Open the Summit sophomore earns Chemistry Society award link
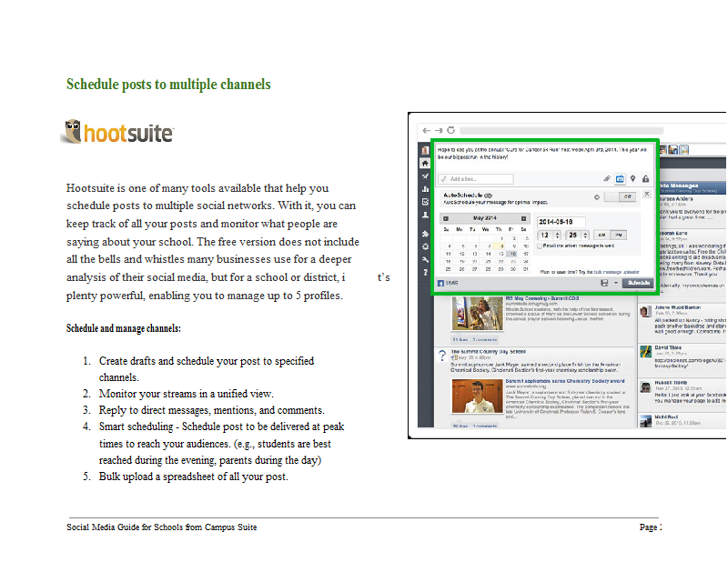This screenshot has width=728, height=562. pyautogui.click(x=565, y=381)
